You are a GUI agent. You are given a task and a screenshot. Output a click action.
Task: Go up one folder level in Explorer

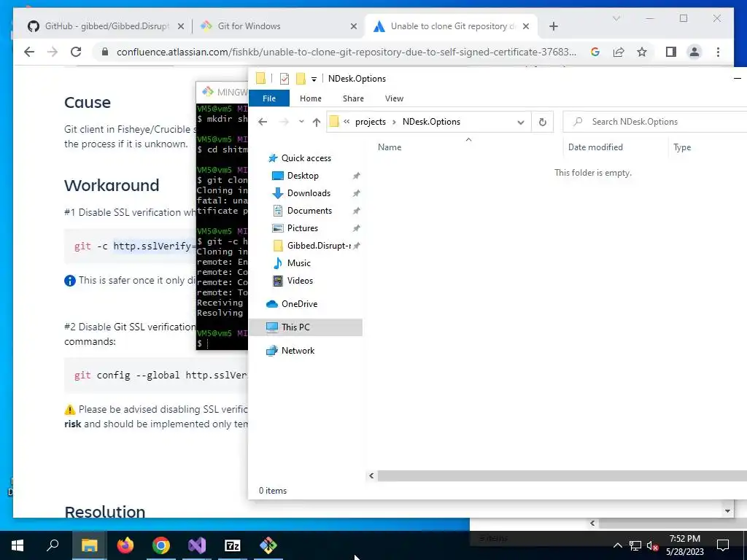pyautogui.click(x=317, y=122)
